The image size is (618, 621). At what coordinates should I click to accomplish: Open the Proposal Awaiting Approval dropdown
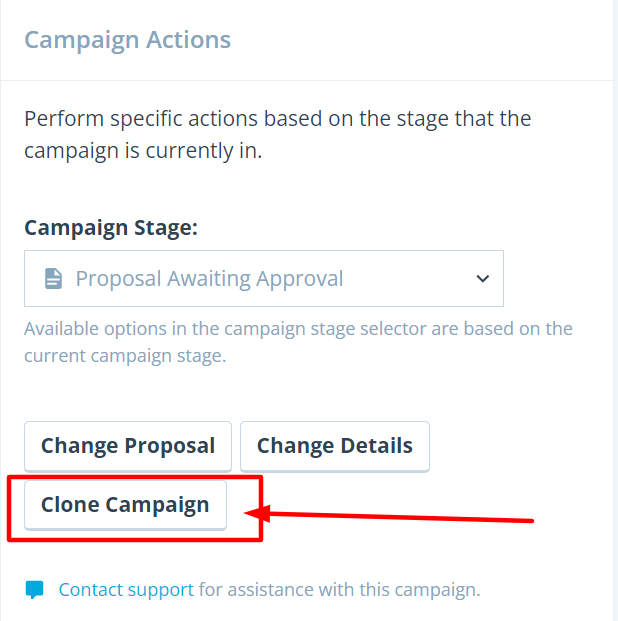click(x=264, y=278)
